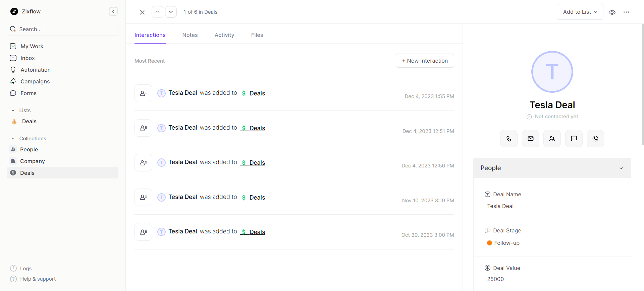The width and height of the screenshot is (644, 291).
Task: Open the three-dot more options menu
Action: 626,12
